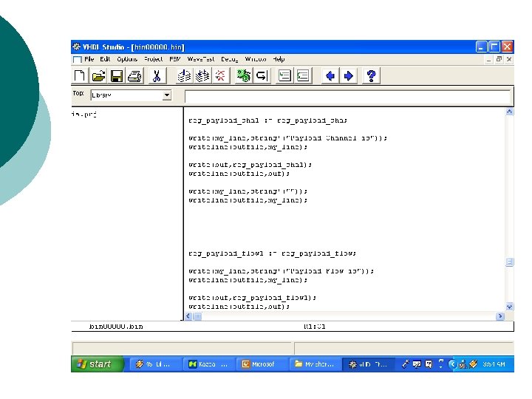Go back with the blue left arrow
The height and width of the screenshot is (399, 532).
tap(330, 75)
